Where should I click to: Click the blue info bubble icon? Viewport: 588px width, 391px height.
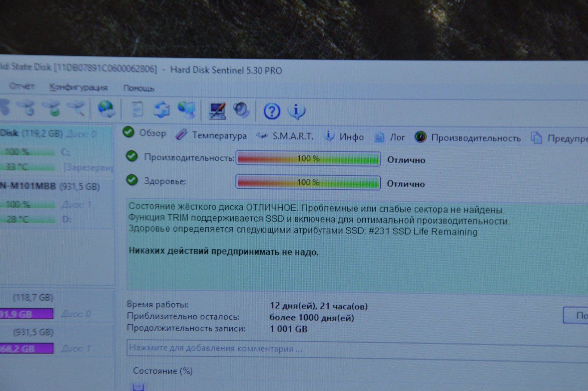[x=297, y=111]
